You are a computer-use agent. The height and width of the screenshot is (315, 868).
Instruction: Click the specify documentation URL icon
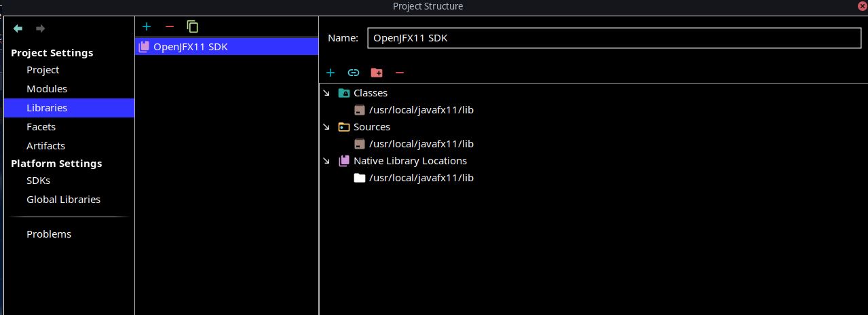pyautogui.click(x=353, y=73)
